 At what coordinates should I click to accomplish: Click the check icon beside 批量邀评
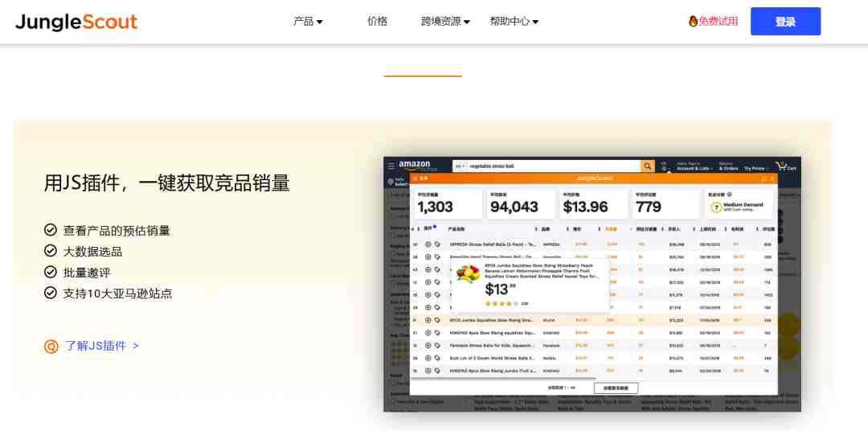(51, 272)
